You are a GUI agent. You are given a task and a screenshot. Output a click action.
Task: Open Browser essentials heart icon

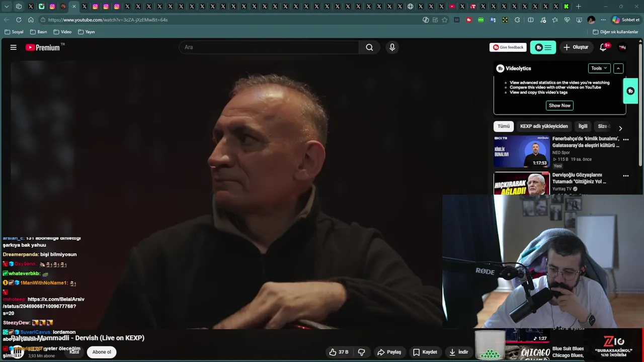(x=567, y=20)
